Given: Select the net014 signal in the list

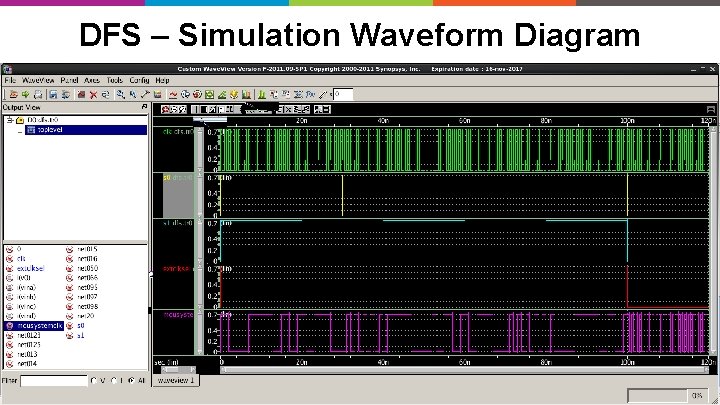Looking at the screenshot, I should (x=27, y=364).
